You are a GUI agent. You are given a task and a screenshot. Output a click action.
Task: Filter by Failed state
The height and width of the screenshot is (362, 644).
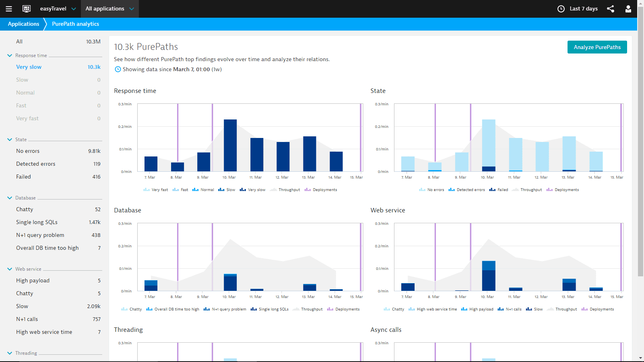58,177
